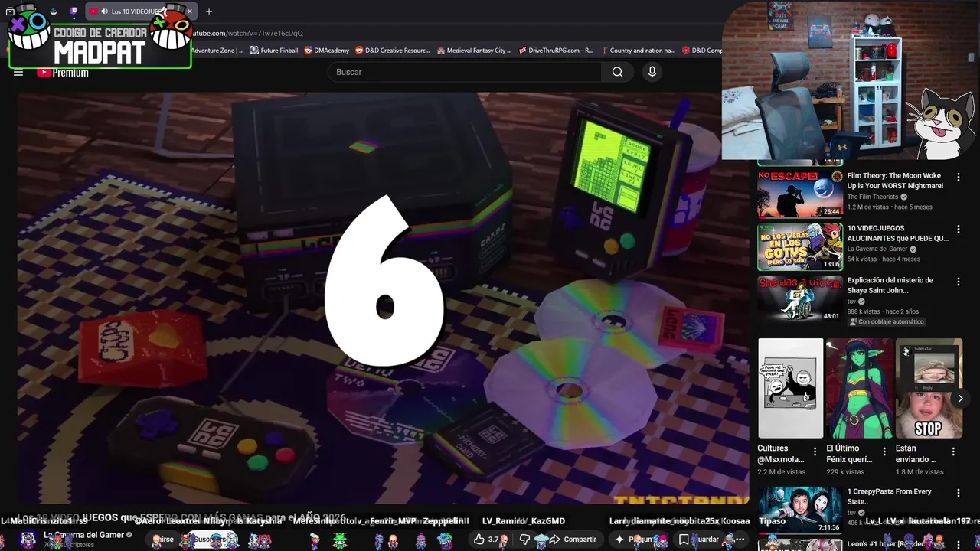Open the Country and nation names bookmark
Viewport: 980px width, 551px height.
coord(638,51)
